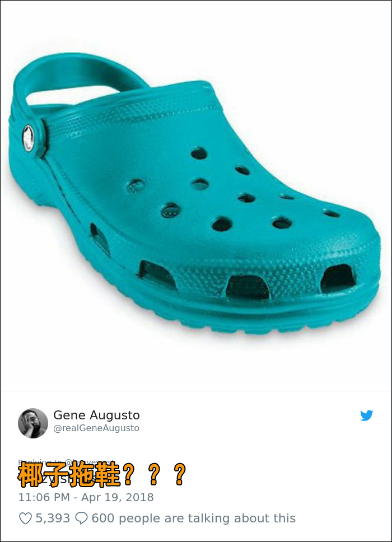The width and height of the screenshot is (392, 542).
Task: Click the blue Twitter bird icon
Action: pos(366,415)
